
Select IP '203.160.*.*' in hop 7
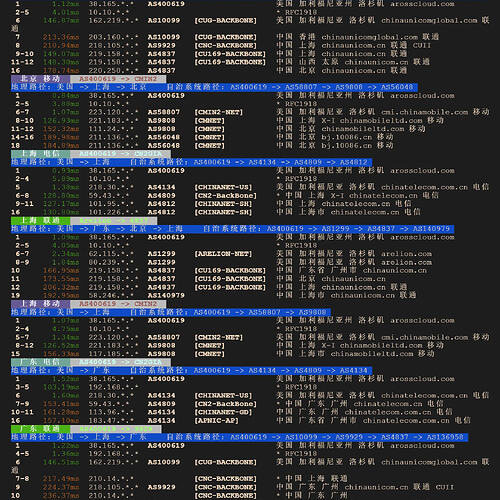tap(113, 37)
